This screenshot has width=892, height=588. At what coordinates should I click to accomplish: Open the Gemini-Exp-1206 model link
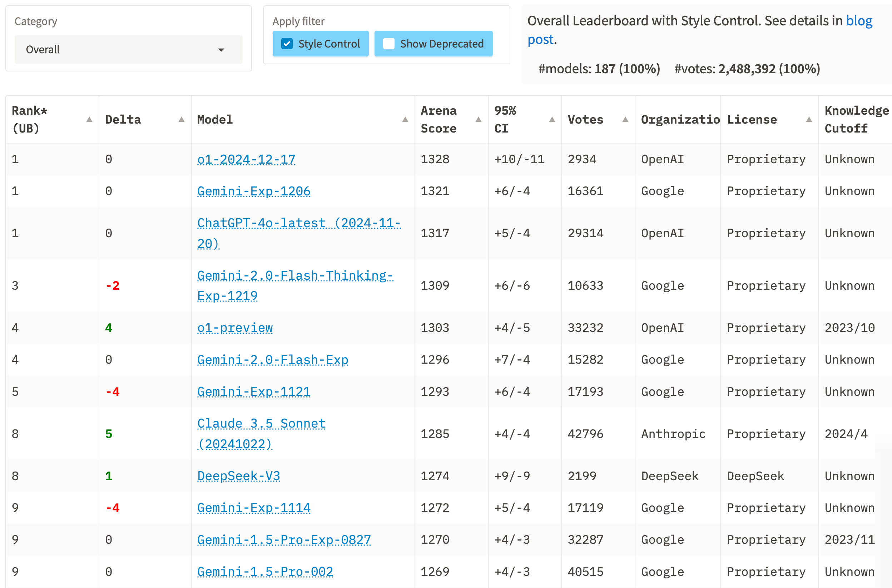[x=254, y=191]
